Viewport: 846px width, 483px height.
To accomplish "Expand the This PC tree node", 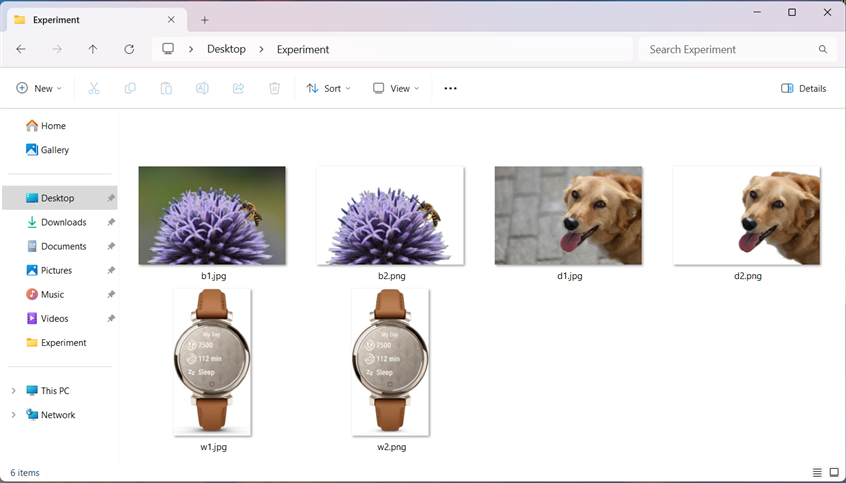I will (x=13, y=391).
